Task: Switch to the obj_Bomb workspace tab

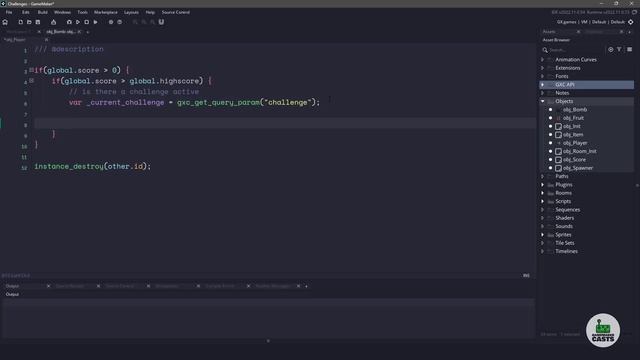Action: click(x=60, y=32)
